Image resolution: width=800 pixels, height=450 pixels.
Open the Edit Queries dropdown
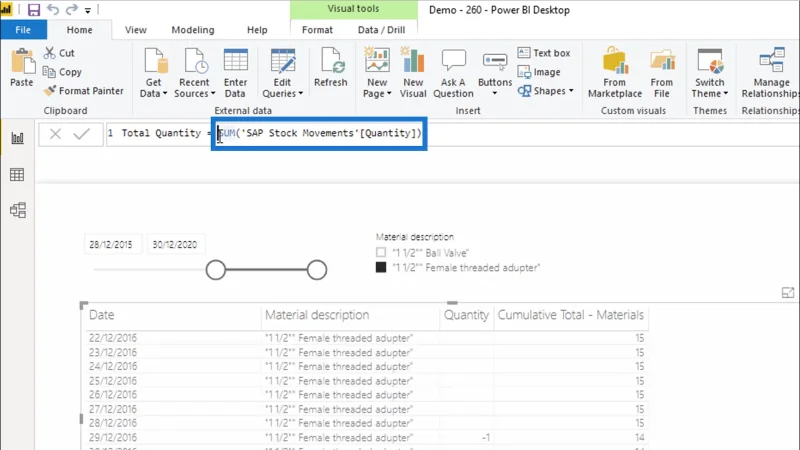tap(282, 73)
